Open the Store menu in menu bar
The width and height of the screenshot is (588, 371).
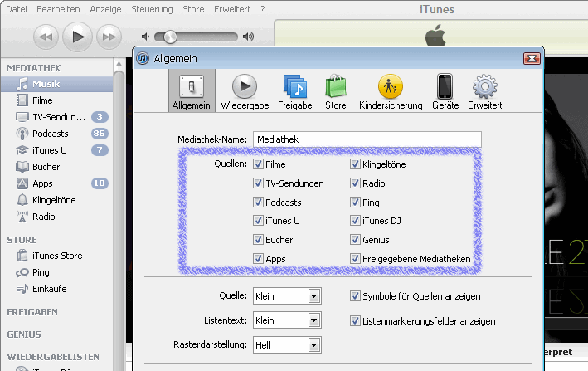click(193, 9)
